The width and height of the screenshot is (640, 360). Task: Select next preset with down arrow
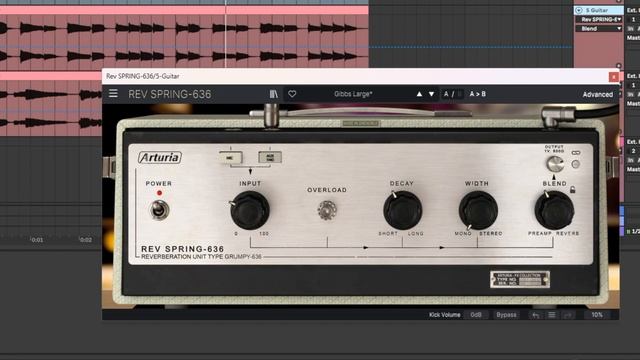[x=431, y=94]
